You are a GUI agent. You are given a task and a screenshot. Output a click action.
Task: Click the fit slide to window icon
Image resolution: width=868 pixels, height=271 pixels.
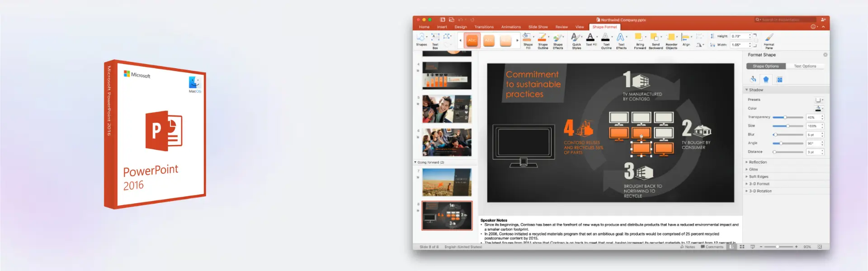click(820, 247)
